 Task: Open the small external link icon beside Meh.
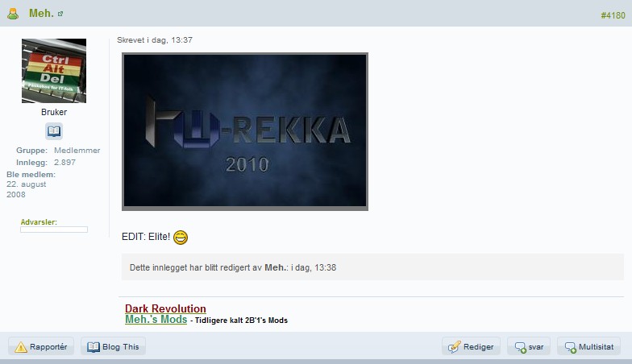(x=60, y=14)
